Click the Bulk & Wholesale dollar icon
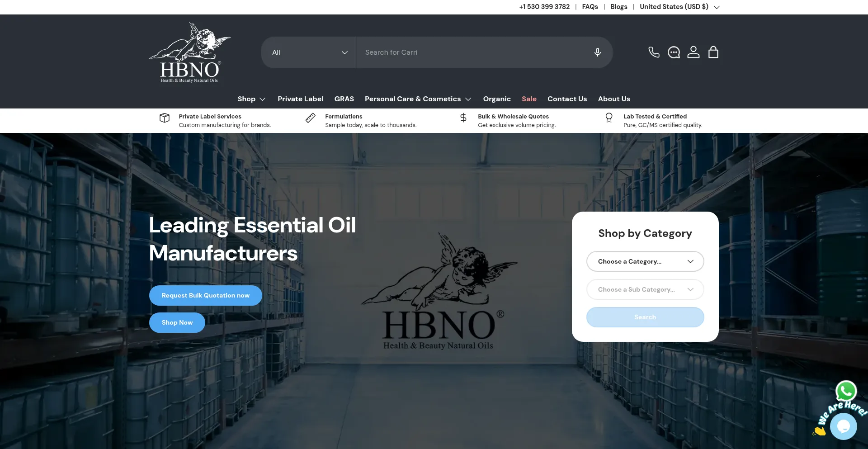This screenshot has height=449, width=868. 463,118
